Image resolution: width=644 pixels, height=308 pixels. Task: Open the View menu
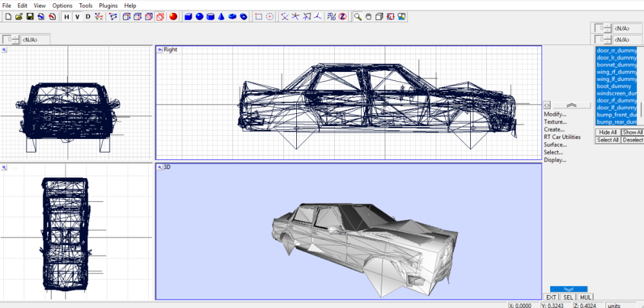(x=40, y=6)
